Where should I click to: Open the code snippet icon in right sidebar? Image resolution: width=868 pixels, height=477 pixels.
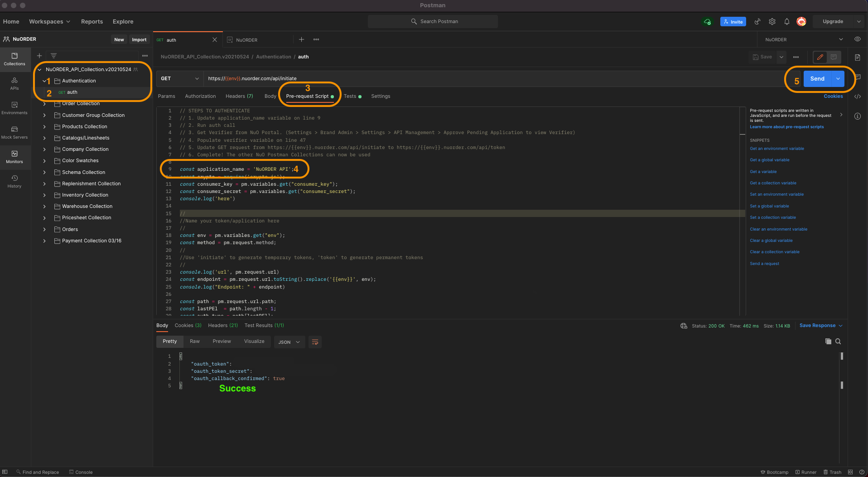point(858,96)
